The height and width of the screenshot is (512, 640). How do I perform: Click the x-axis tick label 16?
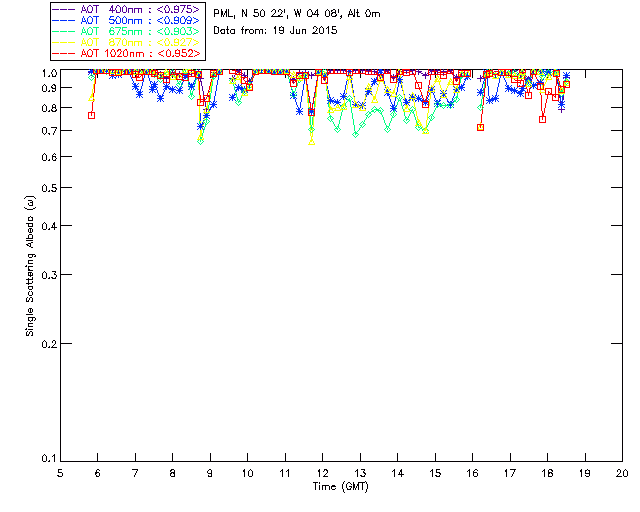(472, 473)
